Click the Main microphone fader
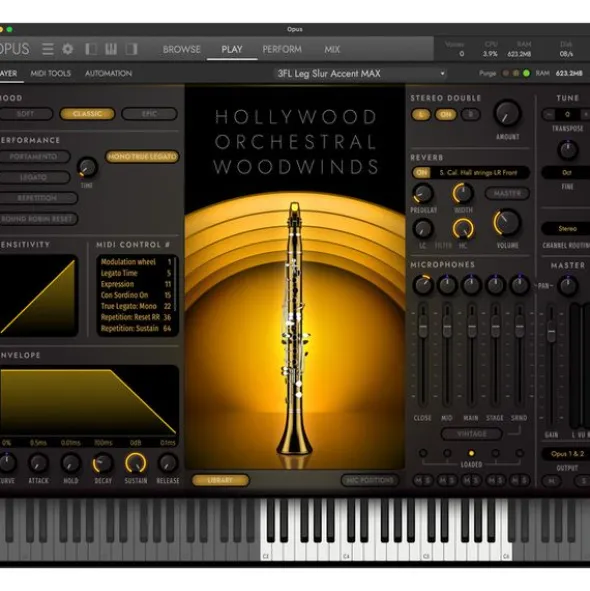This screenshot has height=591, width=590. pyautogui.click(x=471, y=326)
